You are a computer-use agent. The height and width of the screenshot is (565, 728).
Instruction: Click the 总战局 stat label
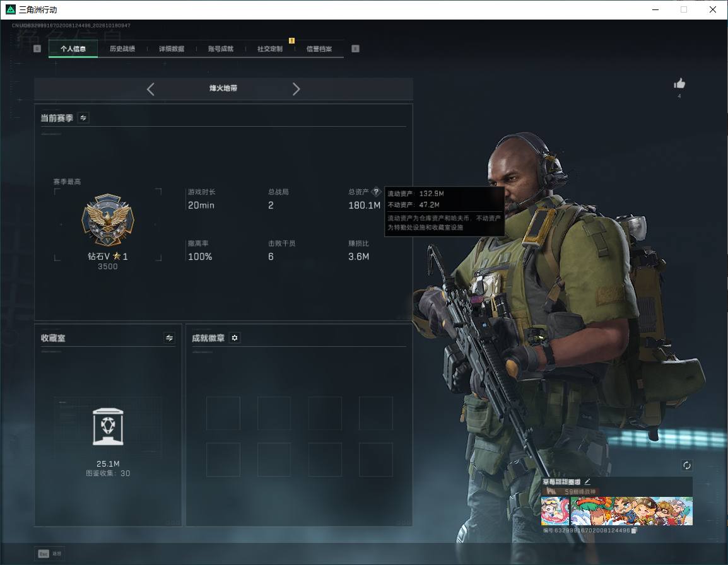click(x=279, y=192)
